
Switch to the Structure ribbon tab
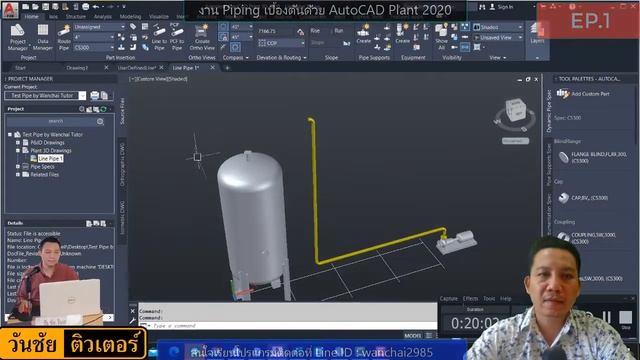(76, 17)
